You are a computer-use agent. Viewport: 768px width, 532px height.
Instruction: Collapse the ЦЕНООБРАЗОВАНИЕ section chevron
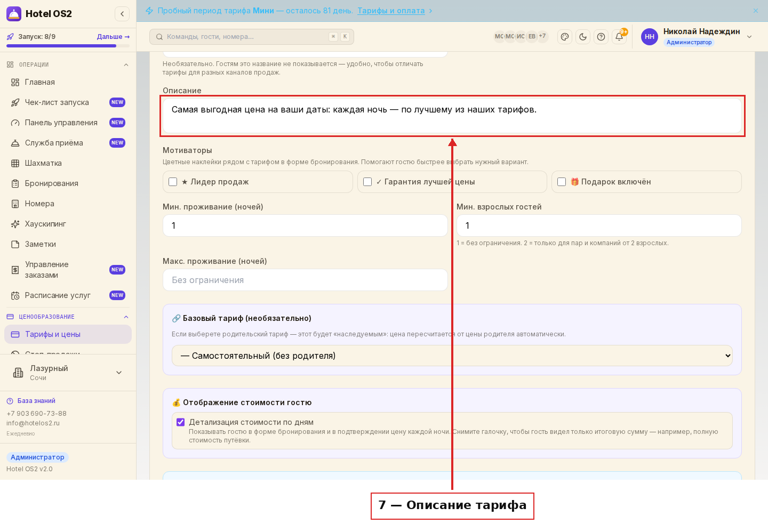coord(126,317)
